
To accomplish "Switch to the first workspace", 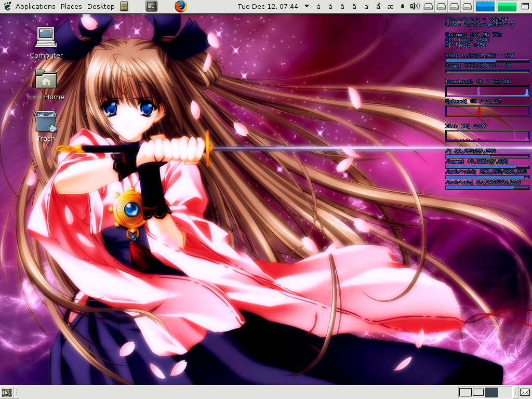I will tap(465, 392).
